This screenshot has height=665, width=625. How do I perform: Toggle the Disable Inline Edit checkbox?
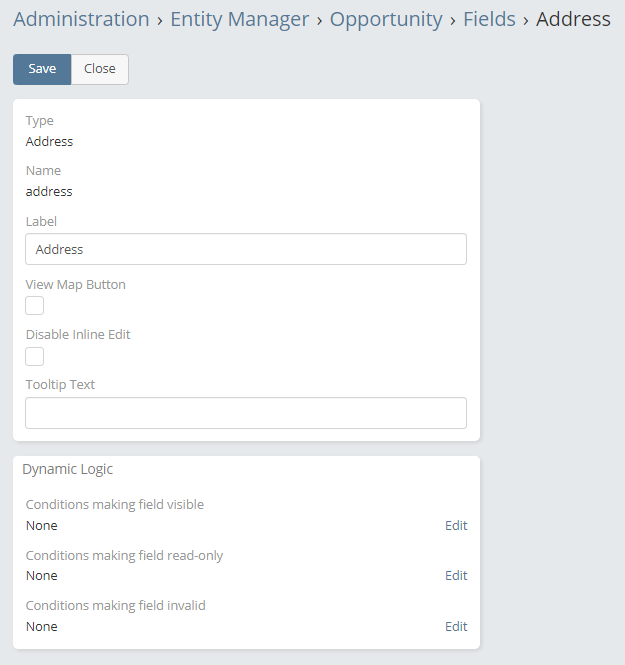tap(35, 356)
